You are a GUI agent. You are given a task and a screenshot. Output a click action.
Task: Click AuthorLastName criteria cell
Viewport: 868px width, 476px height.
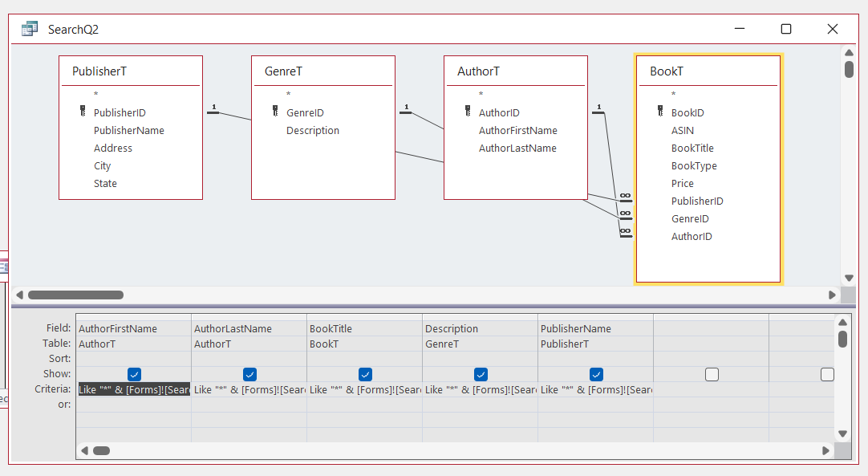pos(249,389)
